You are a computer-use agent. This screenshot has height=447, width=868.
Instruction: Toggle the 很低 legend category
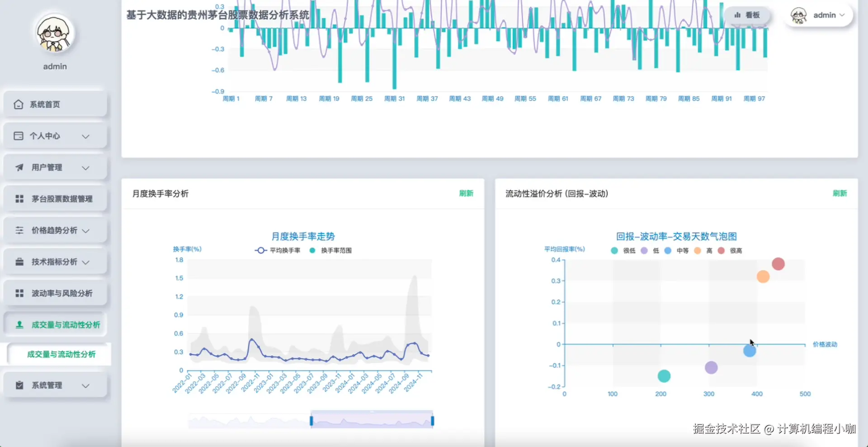tap(623, 250)
